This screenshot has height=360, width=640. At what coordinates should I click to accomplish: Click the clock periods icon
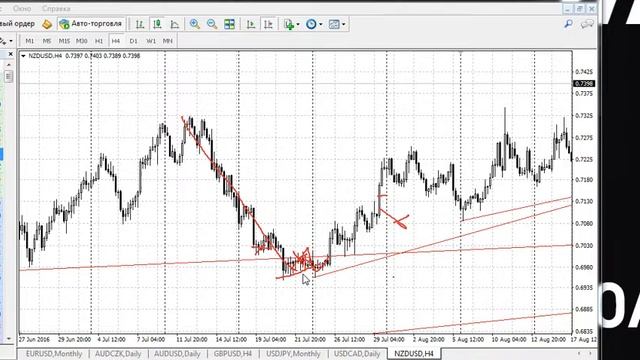point(311,24)
